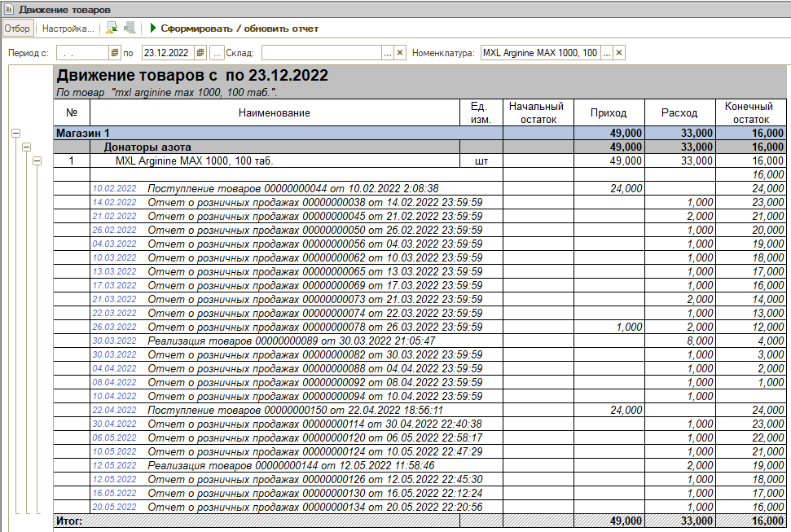Click the end date field showing 23.12.2022
The width and height of the screenshot is (791, 532).
[x=167, y=53]
